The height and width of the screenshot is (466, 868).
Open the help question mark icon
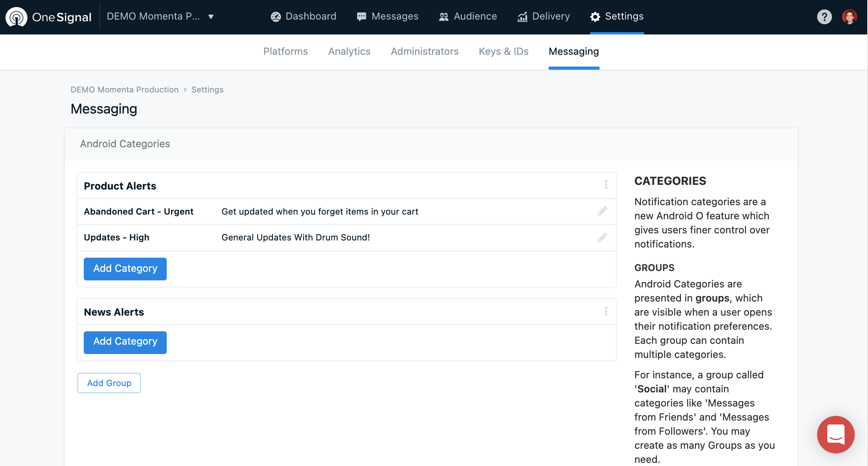click(x=824, y=17)
